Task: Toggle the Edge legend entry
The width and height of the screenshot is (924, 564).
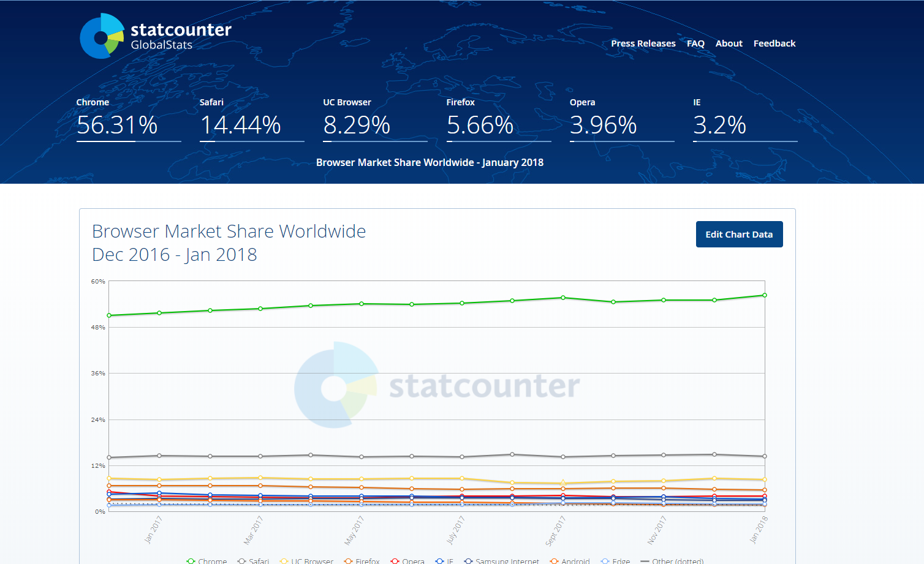Action: click(616, 561)
